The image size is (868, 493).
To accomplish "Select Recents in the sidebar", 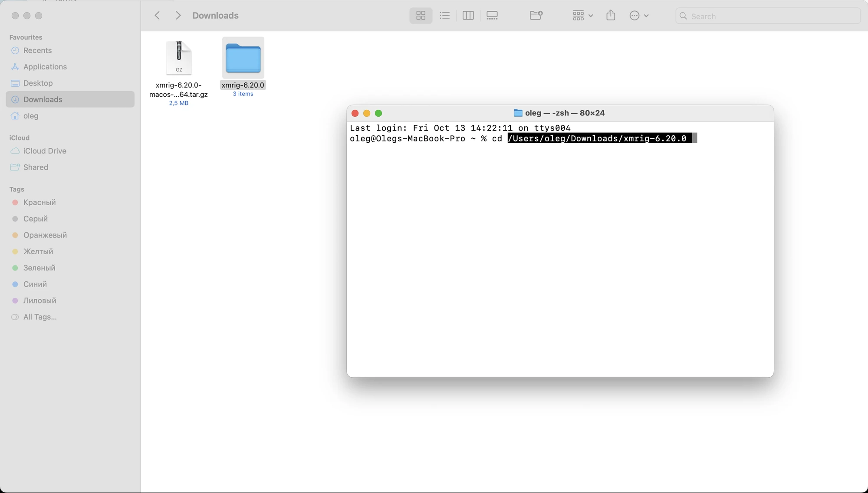I will pos(37,50).
